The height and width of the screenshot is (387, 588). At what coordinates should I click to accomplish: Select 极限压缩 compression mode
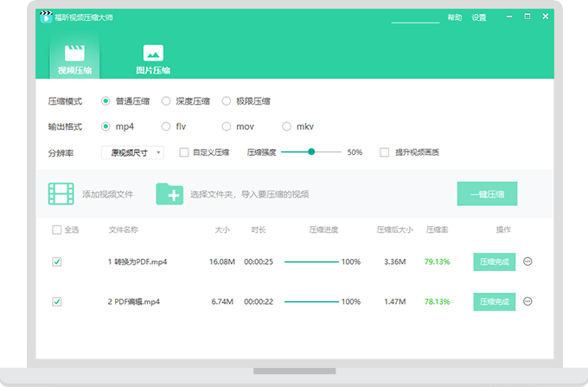click(x=227, y=101)
